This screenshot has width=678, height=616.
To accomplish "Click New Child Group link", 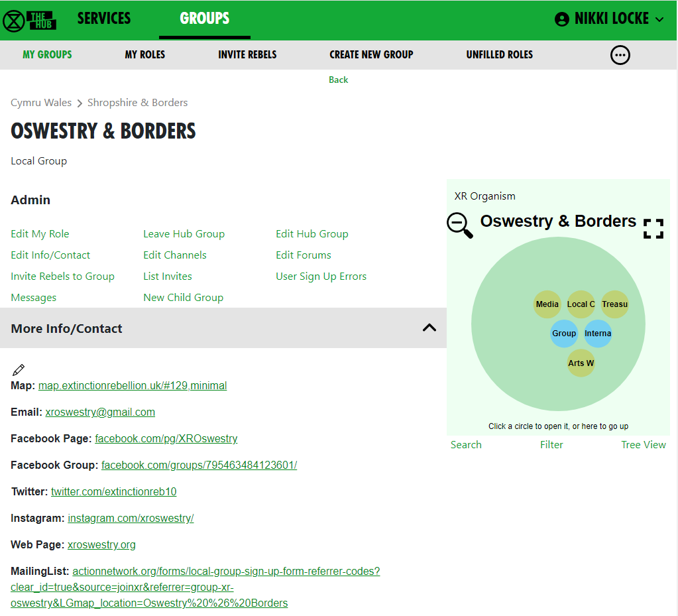I will 184,298.
